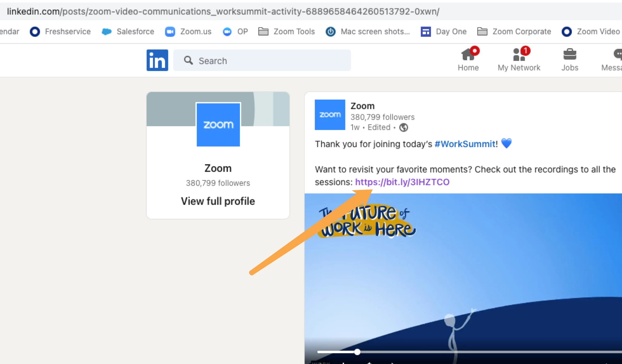The image size is (622, 364).
Task: Click the browser address bar URL
Action: coord(222,12)
